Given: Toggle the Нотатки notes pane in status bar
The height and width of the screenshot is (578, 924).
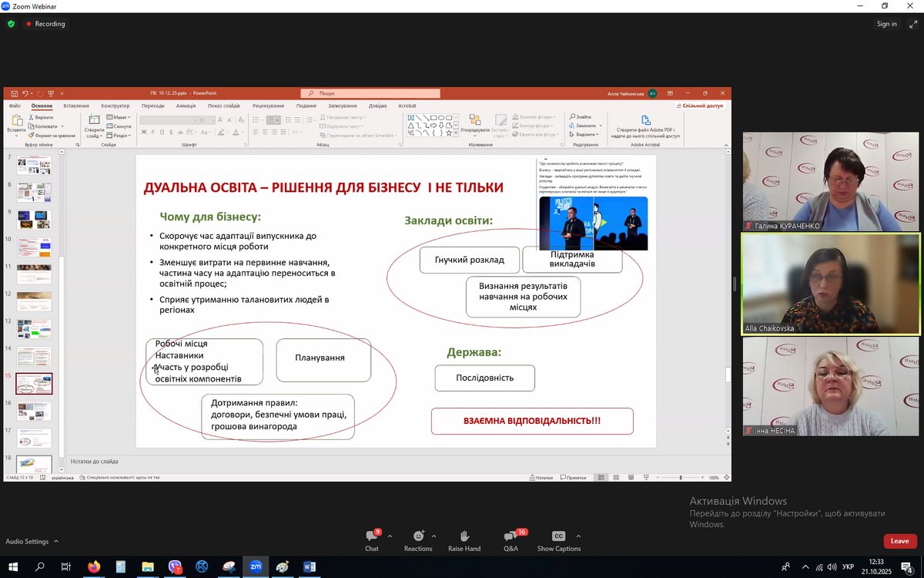Looking at the screenshot, I should 541,478.
